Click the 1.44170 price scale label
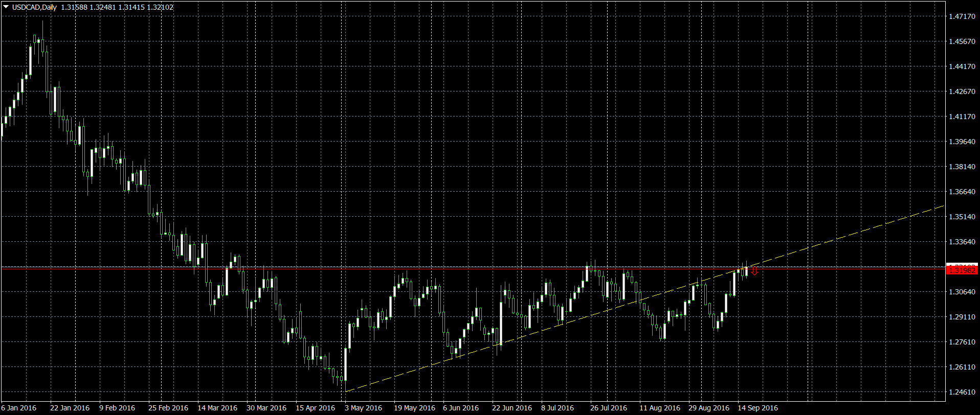 962,66
